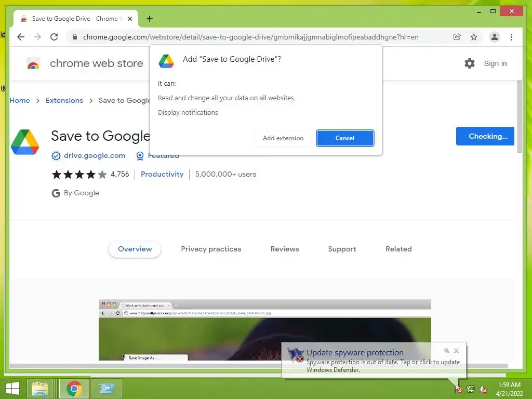Click the verified publisher badge icon
Screen dimensions: 532x399
click(56, 156)
